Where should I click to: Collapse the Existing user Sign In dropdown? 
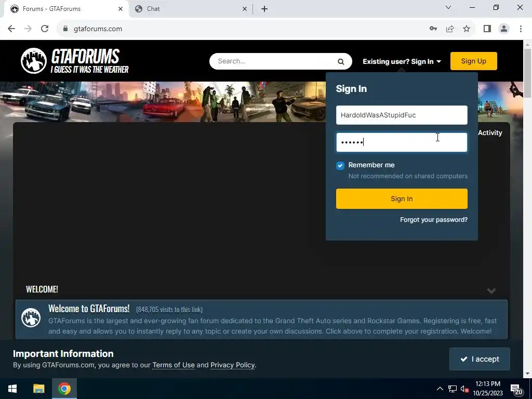402,61
